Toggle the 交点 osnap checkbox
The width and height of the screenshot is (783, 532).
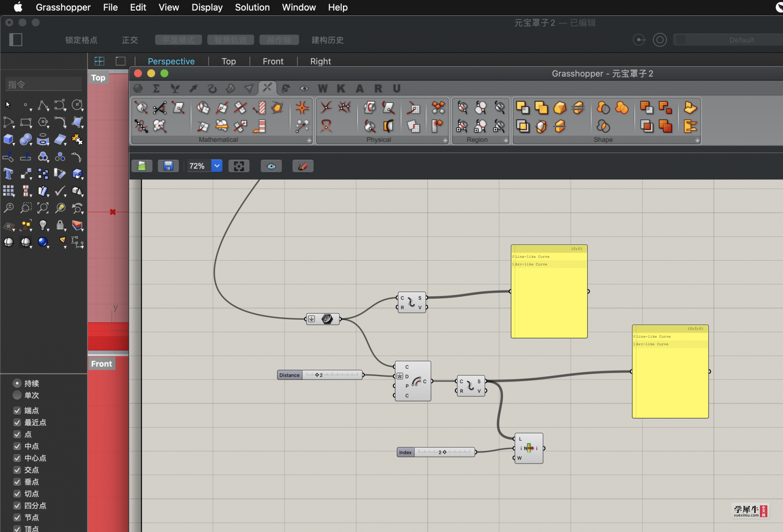(x=17, y=470)
